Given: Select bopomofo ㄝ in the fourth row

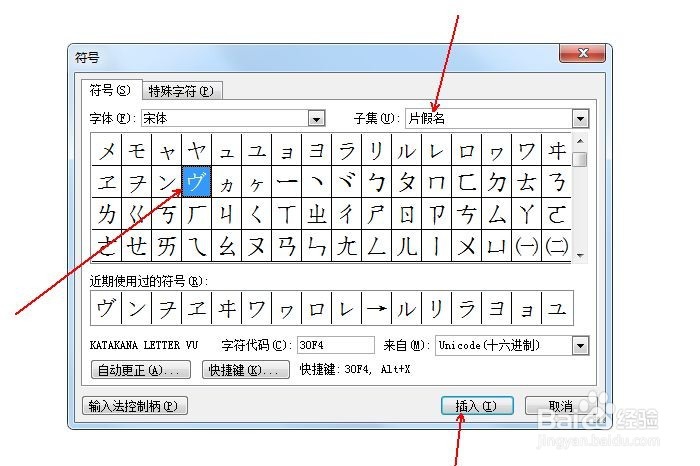Looking at the screenshot, I should click(137, 245).
